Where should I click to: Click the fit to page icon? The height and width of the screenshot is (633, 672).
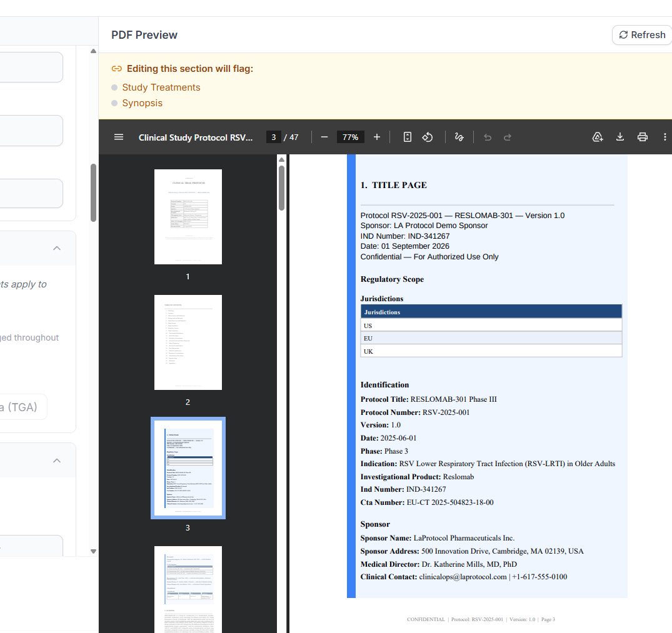click(x=407, y=137)
